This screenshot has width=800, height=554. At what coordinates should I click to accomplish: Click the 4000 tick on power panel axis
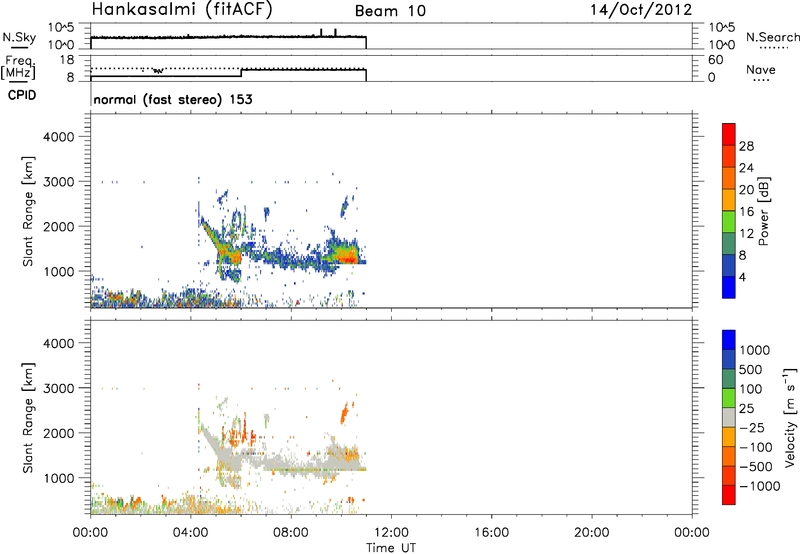click(59, 137)
